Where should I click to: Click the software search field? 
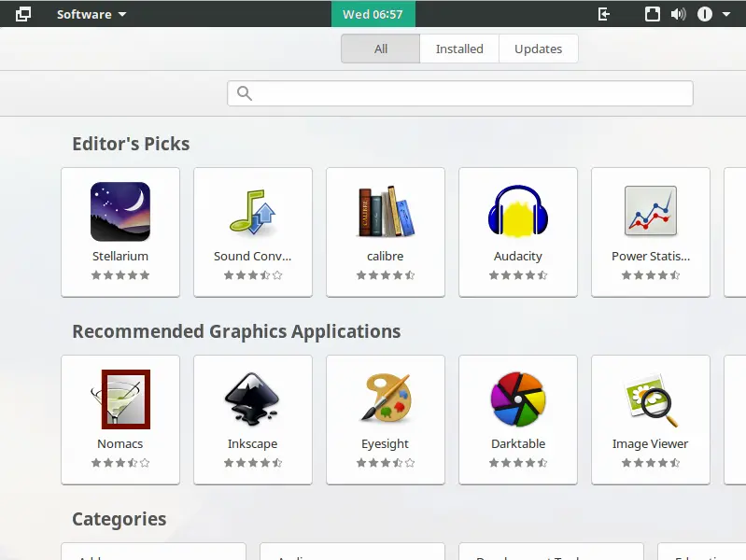[460, 93]
